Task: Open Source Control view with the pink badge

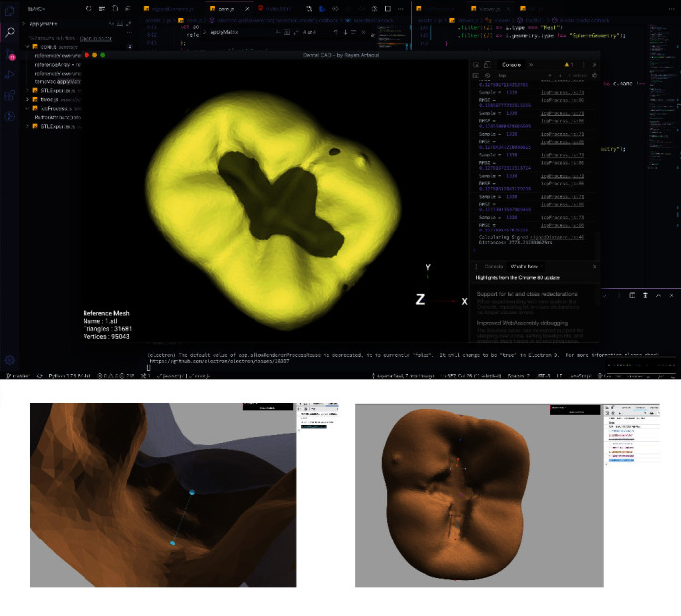Action: [x=10, y=54]
